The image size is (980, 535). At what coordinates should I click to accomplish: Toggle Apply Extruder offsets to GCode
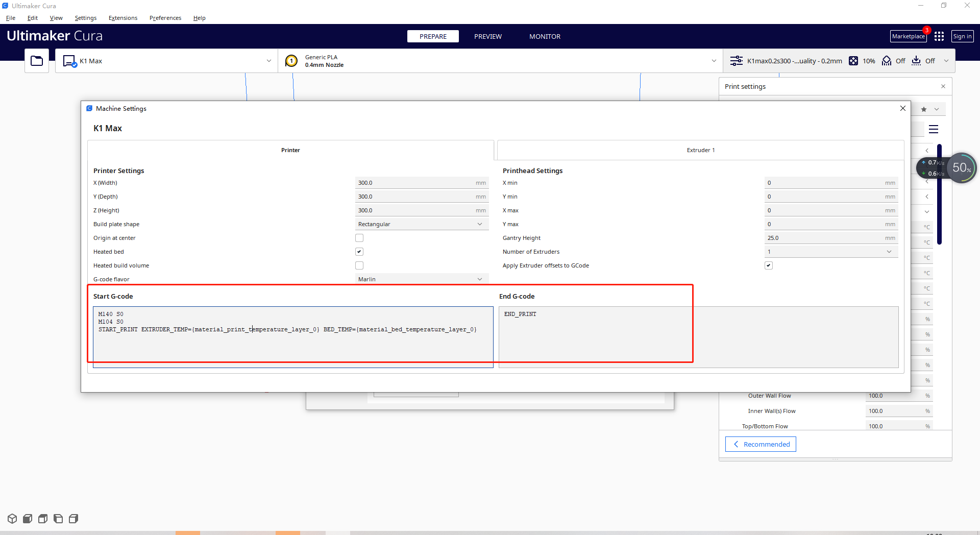point(769,265)
